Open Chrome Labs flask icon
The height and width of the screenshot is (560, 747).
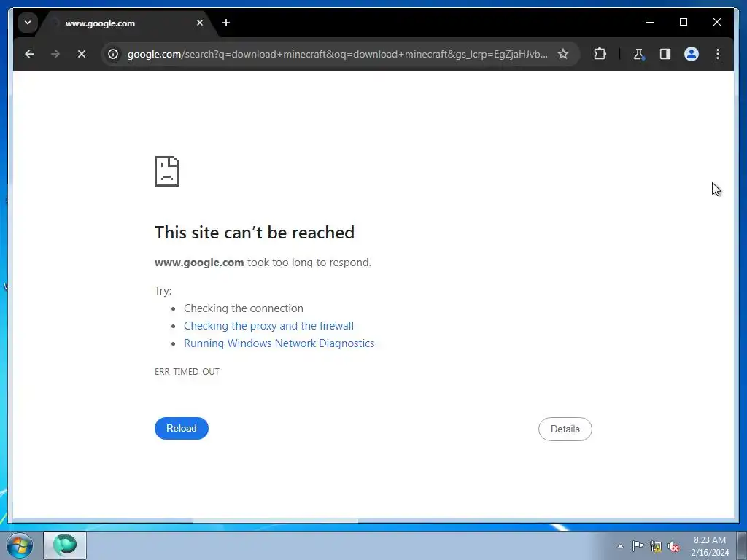click(638, 54)
